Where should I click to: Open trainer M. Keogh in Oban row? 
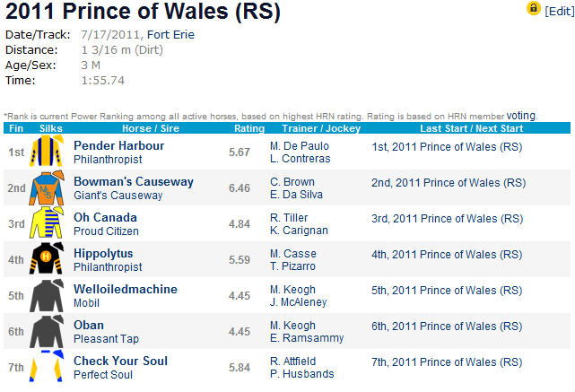[x=292, y=326]
